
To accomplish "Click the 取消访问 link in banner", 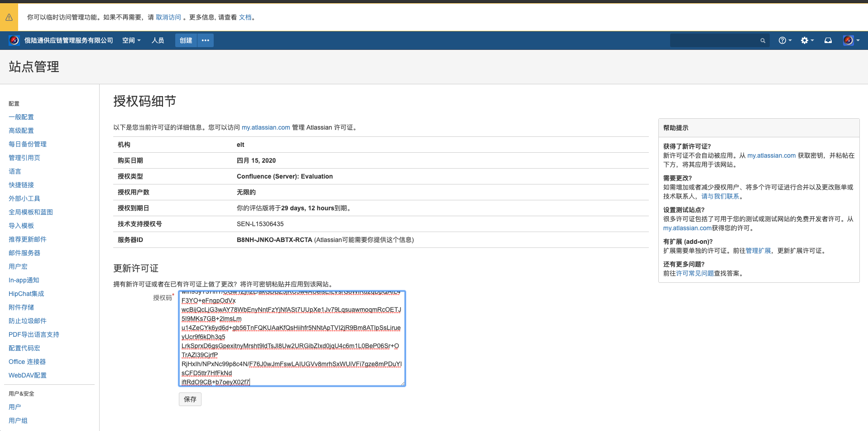I will (168, 17).
